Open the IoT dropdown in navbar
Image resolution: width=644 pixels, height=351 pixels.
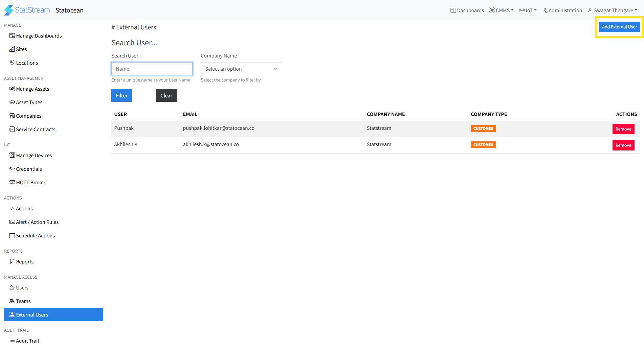click(x=528, y=10)
